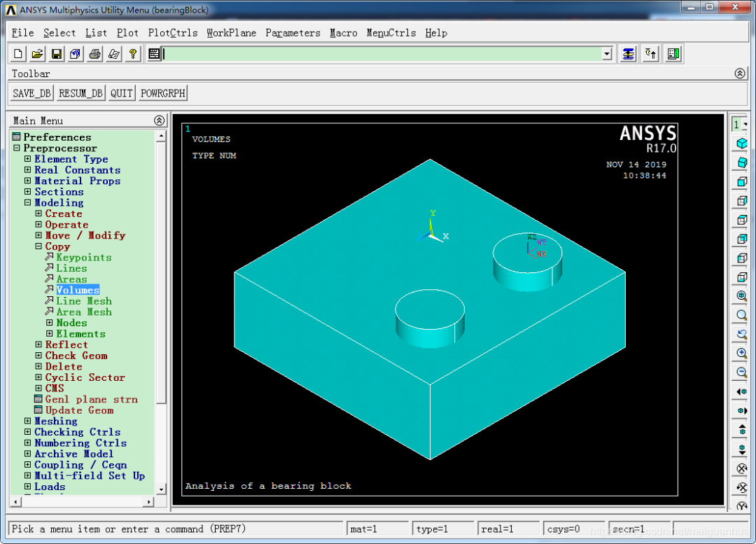Expand the Material Props node
Screen dimensions: 756x544
(27, 181)
